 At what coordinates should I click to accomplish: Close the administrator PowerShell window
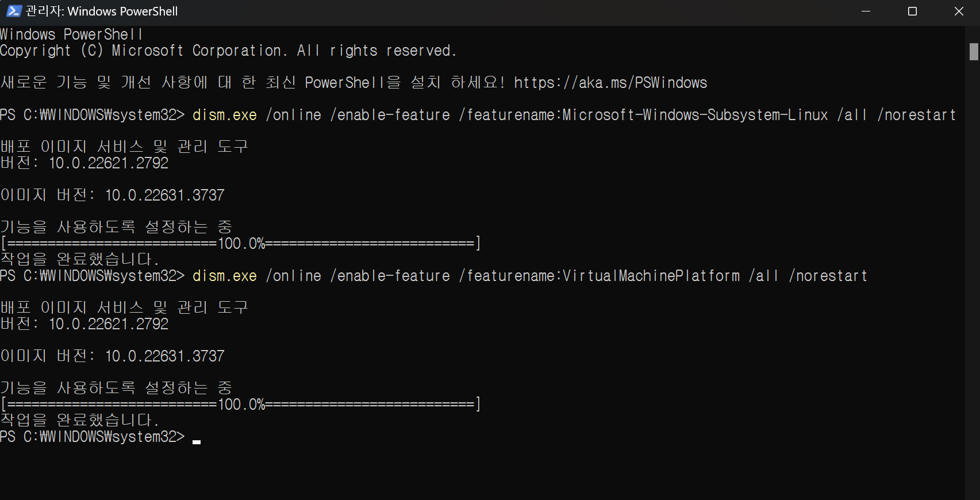(959, 11)
